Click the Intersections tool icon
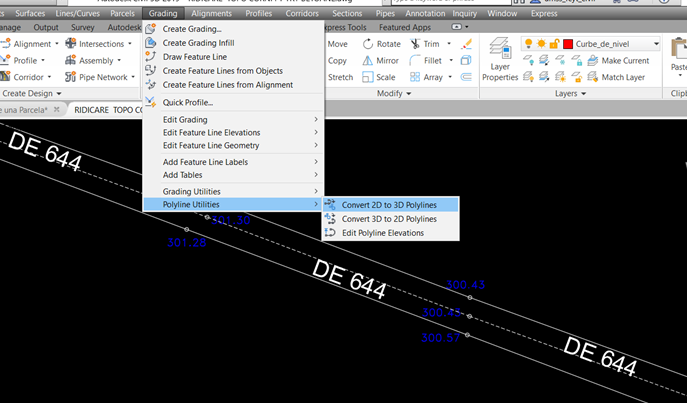Viewport: 687px width, 403px height. click(71, 43)
